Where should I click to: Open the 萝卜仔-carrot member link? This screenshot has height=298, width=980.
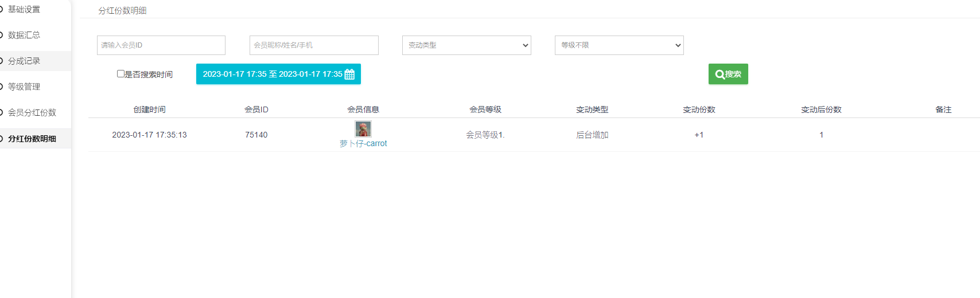coord(363,144)
